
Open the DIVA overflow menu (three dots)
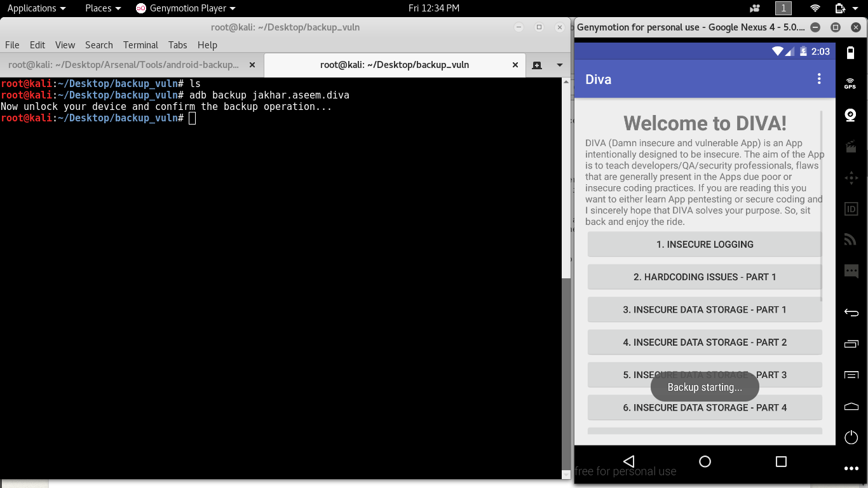coord(819,79)
